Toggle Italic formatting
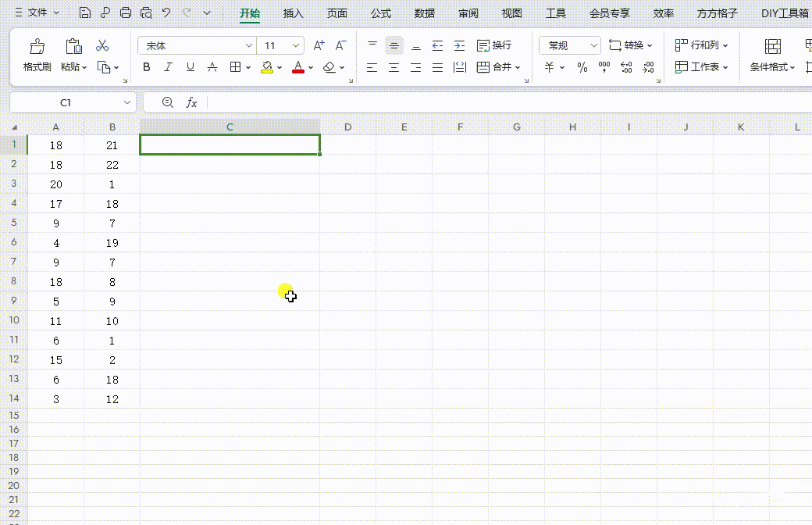This screenshot has width=812, height=525. (x=169, y=67)
